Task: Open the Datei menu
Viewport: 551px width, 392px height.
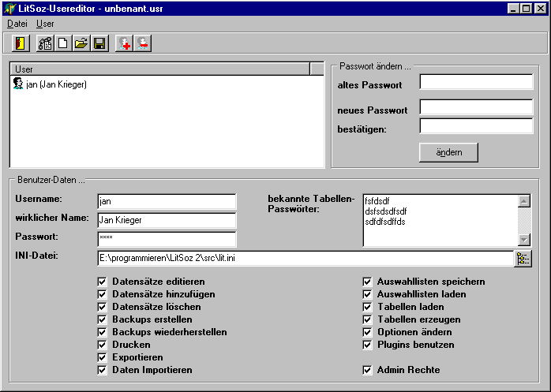Action: click(17, 24)
